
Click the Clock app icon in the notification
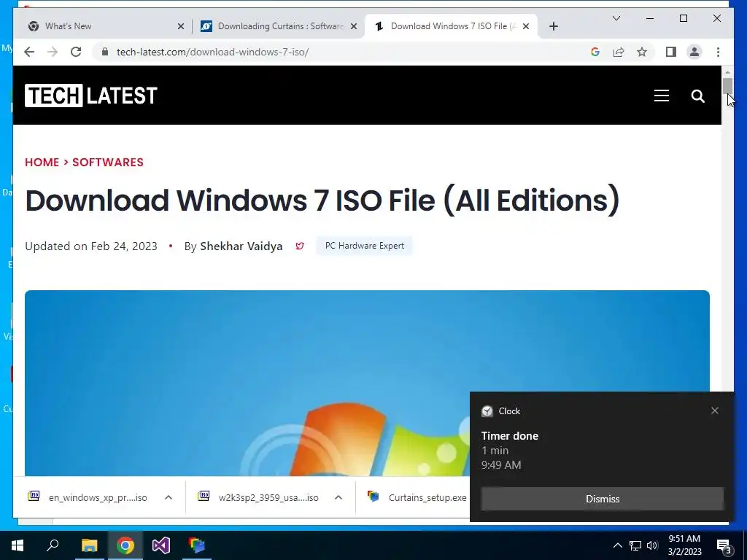click(x=487, y=411)
